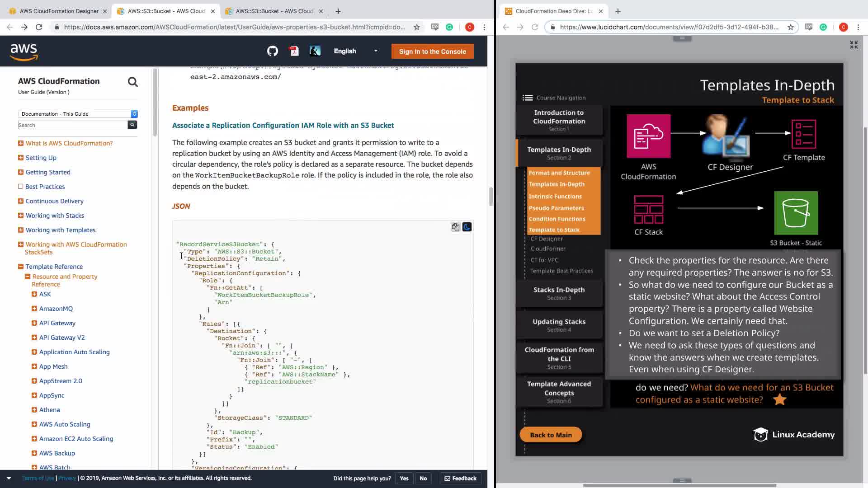Exit fullscreen in Lucidchart viewer
The image size is (868, 488).
(854, 45)
